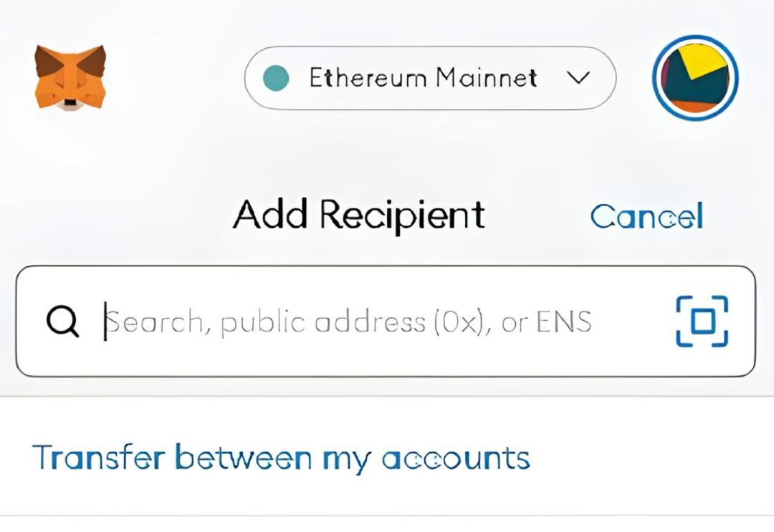Tap the accounts transfer link below search
The width and height of the screenshot is (774, 532).
click(281, 458)
